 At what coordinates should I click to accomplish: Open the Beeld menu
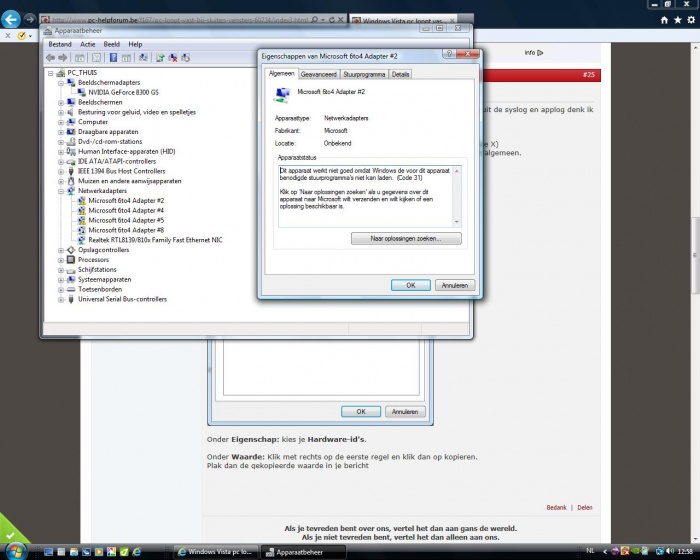[112, 44]
